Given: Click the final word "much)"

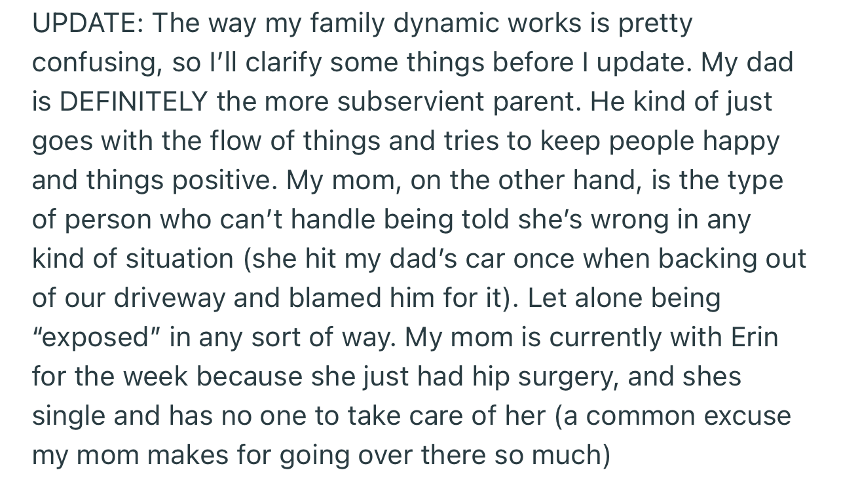Looking at the screenshot, I should 571,456.
